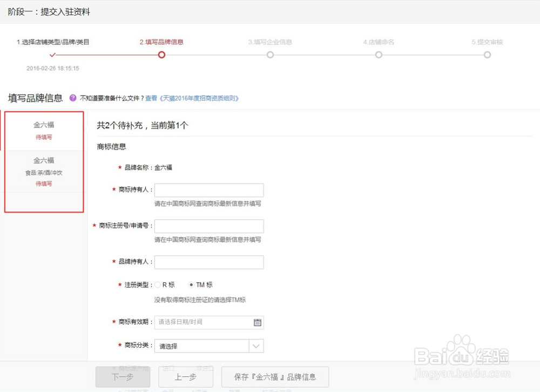Click the 共2个待补充，当前第1个 heading
Viewport: 540px width, 392px height.
142,125
